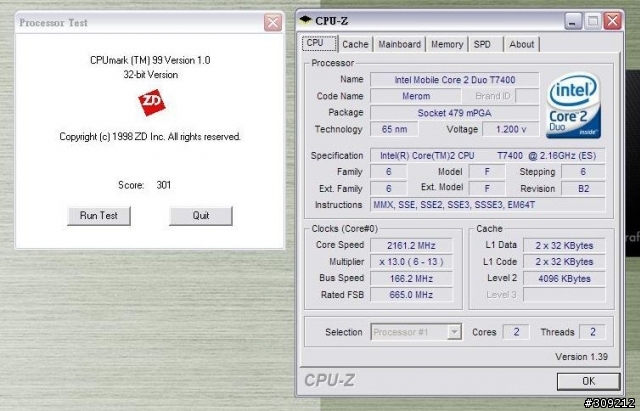Viewport: 640px width, 411px height.
Task: Click the Technology value 65 nm
Action: [394, 129]
